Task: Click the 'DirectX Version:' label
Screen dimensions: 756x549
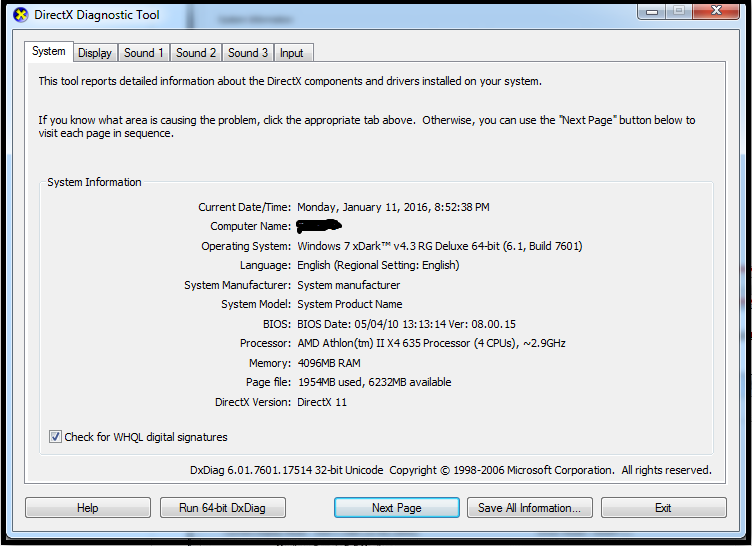Action: pyautogui.click(x=253, y=402)
